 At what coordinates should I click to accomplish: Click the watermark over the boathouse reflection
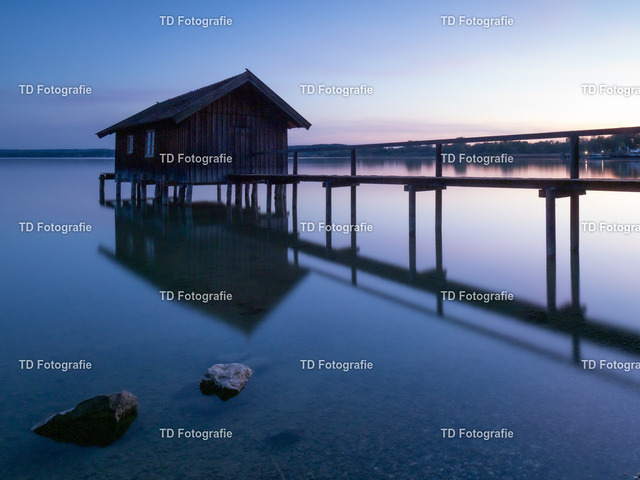(x=196, y=296)
